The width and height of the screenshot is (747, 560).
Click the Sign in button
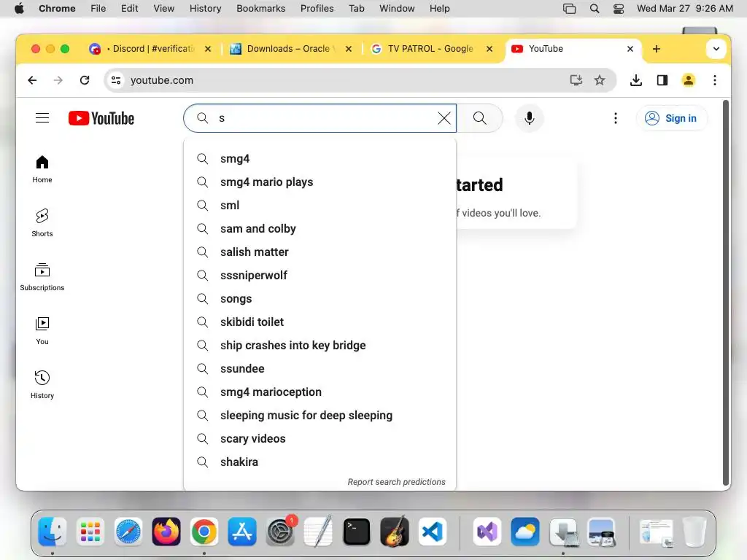click(672, 118)
